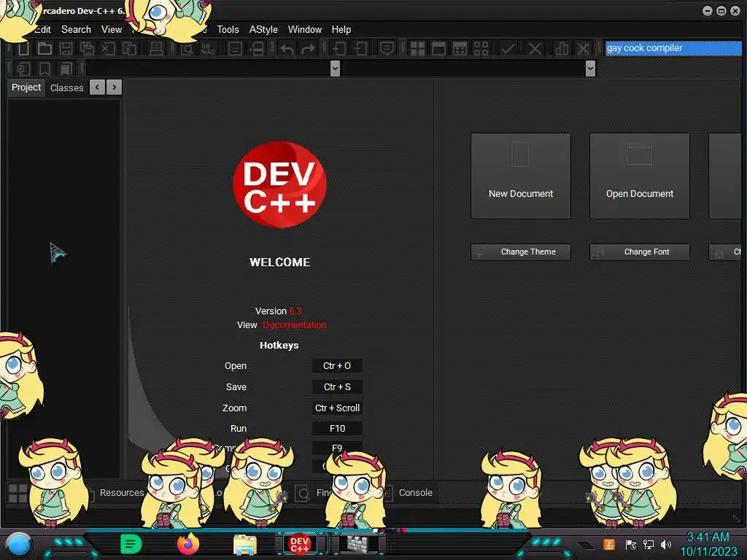Click the Open file folder toolbar icon
Screen dimensions: 747x560
point(44,48)
